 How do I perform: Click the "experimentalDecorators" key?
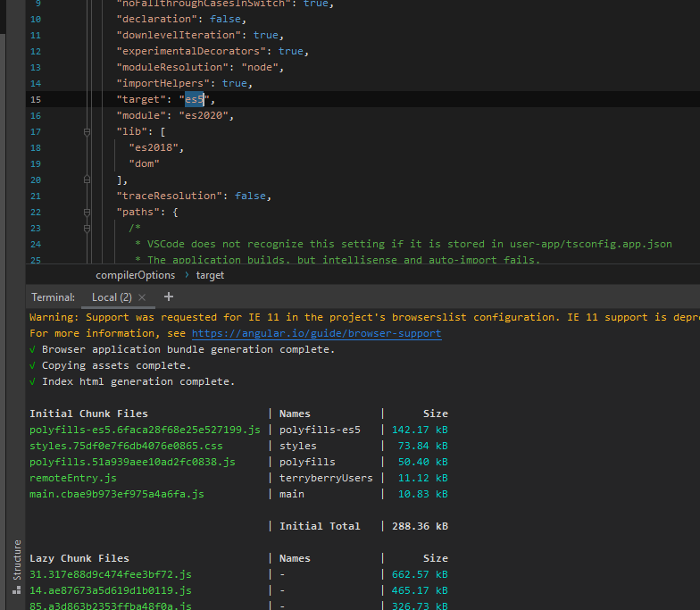click(x=191, y=52)
